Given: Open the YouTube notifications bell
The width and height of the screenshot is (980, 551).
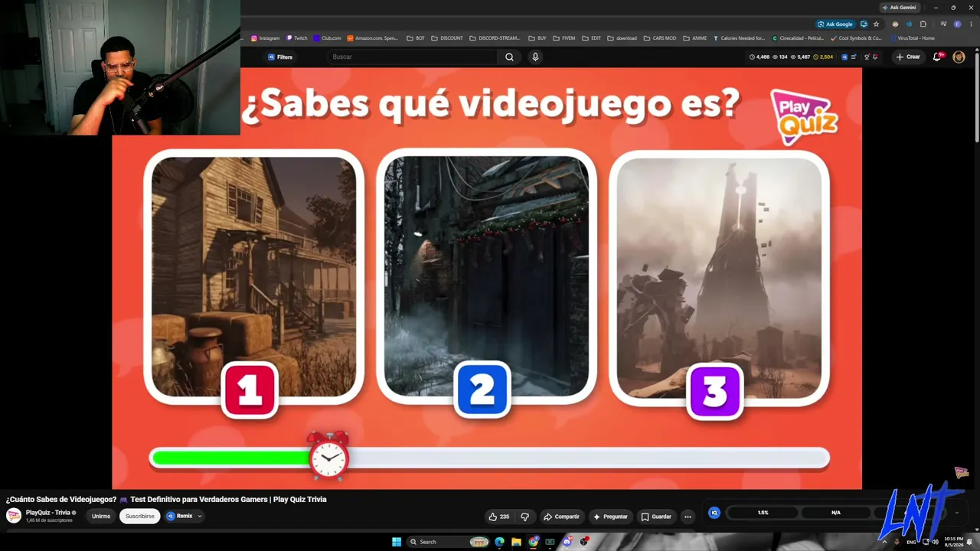Looking at the screenshot, I should 937,57.
